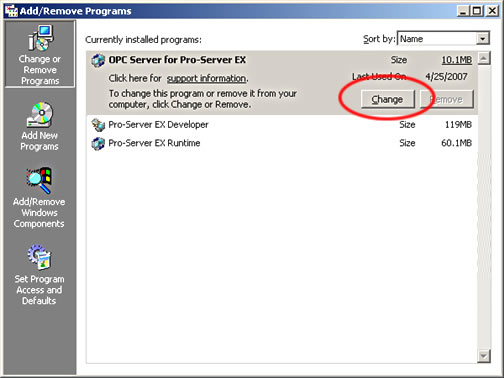Open Add/Remove Windows Components icon
The width and height of the screenshot is (504, 378).
pyautogui.click(x=39, y=181)
